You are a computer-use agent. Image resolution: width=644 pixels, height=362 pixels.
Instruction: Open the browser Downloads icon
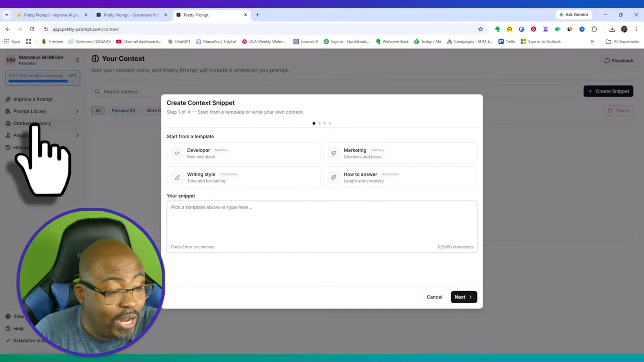click(x=612, y=29)
